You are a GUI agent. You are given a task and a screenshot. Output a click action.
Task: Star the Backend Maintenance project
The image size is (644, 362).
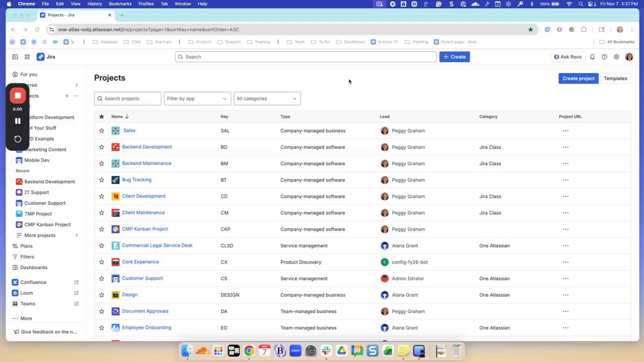click(x=102, y=163)
